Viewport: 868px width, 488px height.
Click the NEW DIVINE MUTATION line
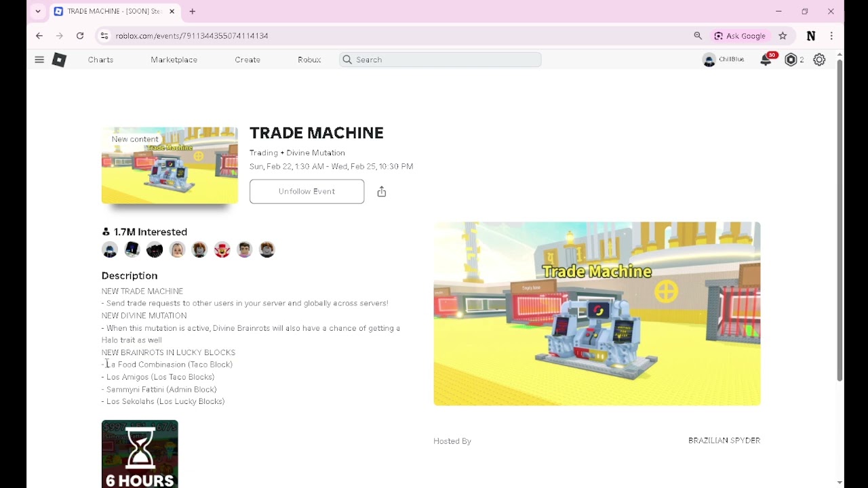pos(144,316)
